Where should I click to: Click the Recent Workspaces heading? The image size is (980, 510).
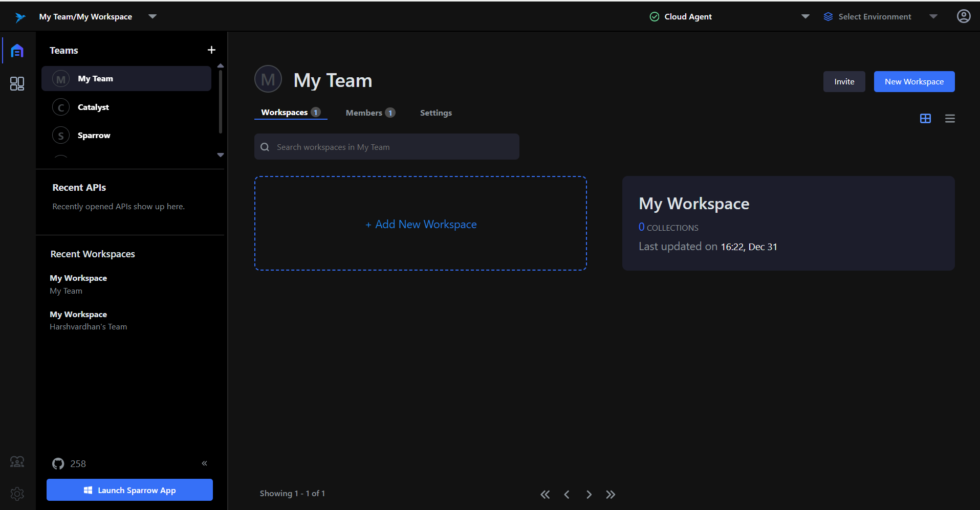[93, 254]
